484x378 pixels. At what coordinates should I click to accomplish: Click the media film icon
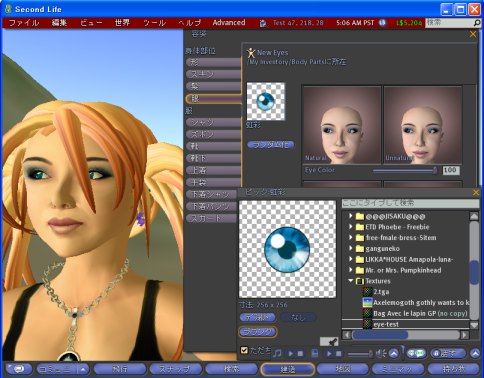(x=315, y=353)
